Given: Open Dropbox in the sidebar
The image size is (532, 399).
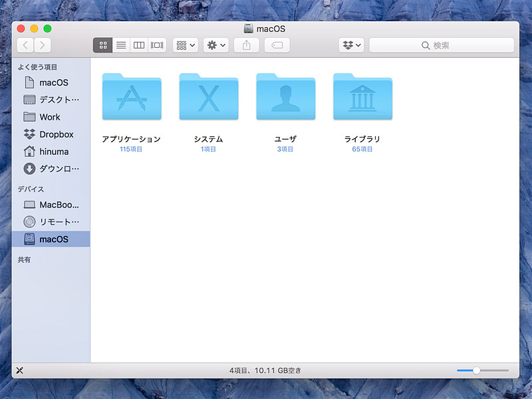Looking at the screenshot, I should [51, 134].
